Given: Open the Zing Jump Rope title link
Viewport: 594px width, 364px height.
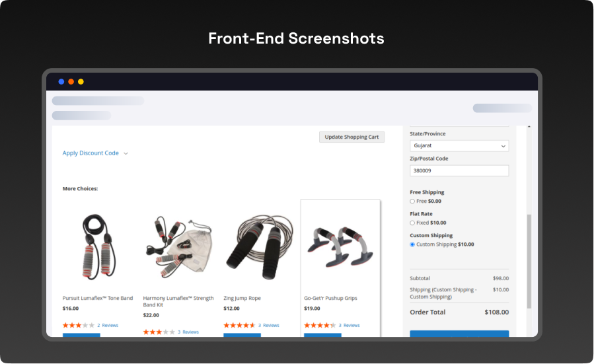Looking at the screenshot, I should click(242, 298).
